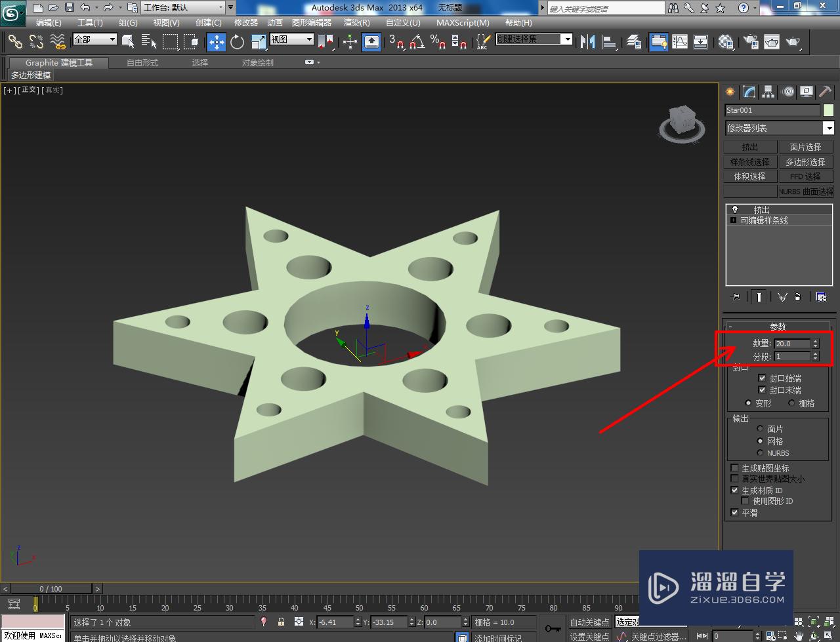This screenshot has width=840, height=642.
Task: Switch to the 自由形式 ribbon tab
Action: click(142, 63)
